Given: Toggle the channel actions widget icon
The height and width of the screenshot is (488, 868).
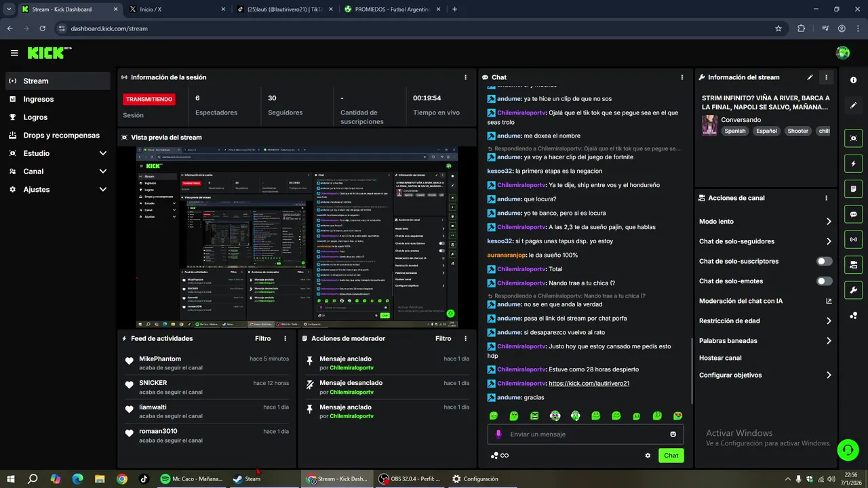Looking at the screenshot, I should click(x=853, y=264).
